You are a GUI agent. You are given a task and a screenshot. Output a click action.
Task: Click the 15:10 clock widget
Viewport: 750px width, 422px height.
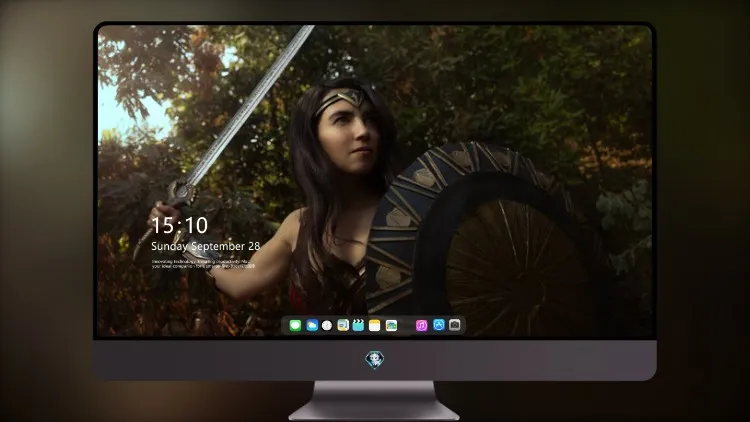(179, 225)
